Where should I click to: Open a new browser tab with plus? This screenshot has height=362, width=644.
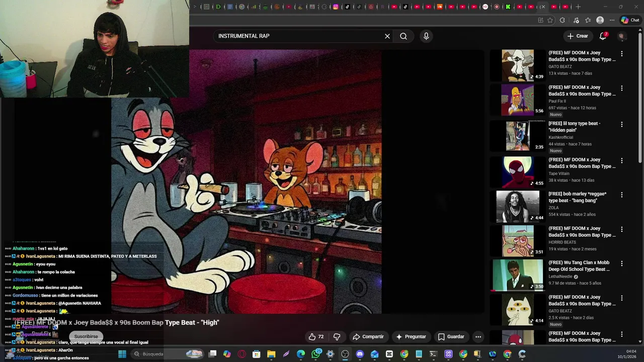pyautogui.click(x=578, y=7)
